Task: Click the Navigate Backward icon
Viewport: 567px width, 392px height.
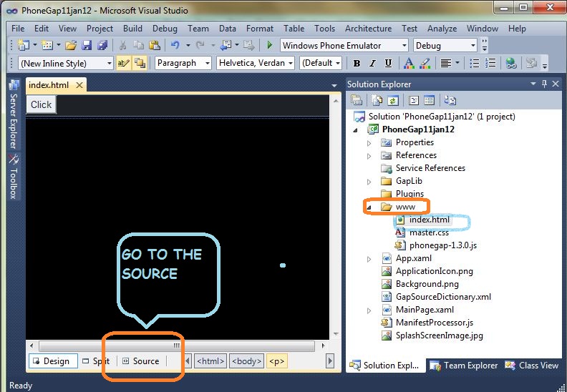Action: click(x=226, y=45)
